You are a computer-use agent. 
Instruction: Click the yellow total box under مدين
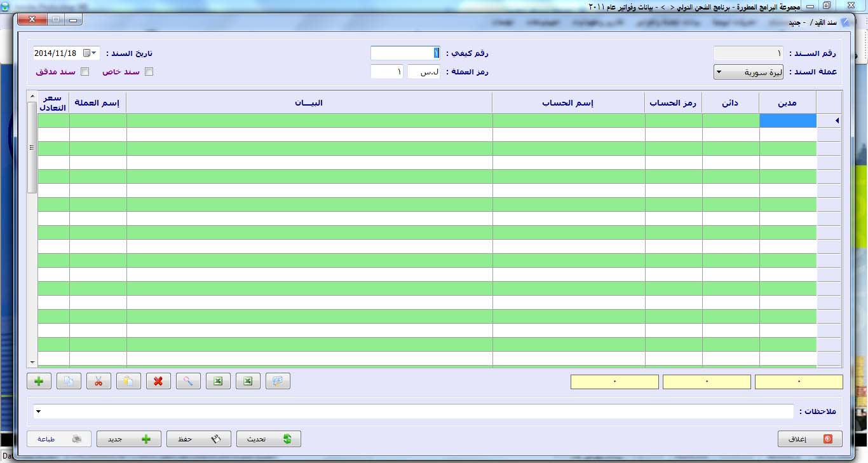tap(799, 382)
